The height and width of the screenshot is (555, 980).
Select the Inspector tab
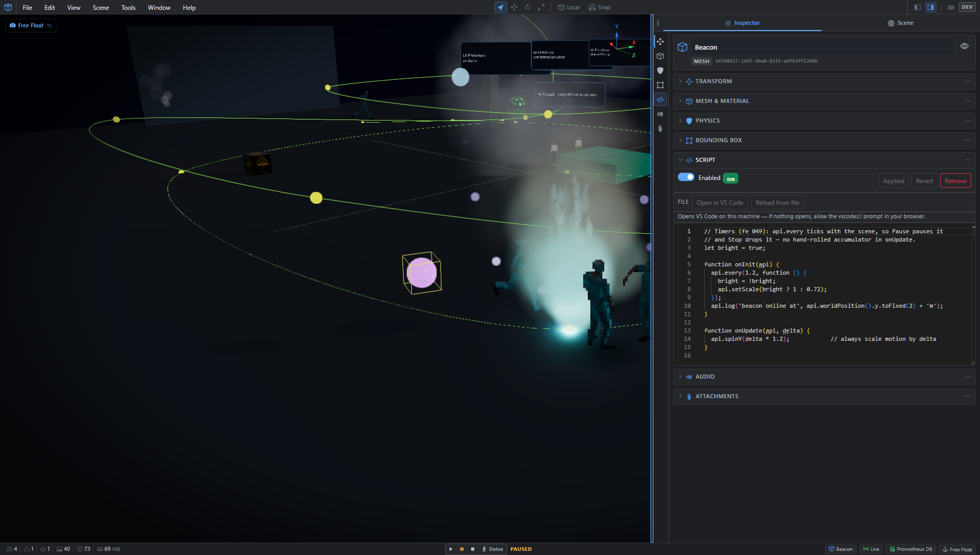pyautogui.click(x=743, y=23)
